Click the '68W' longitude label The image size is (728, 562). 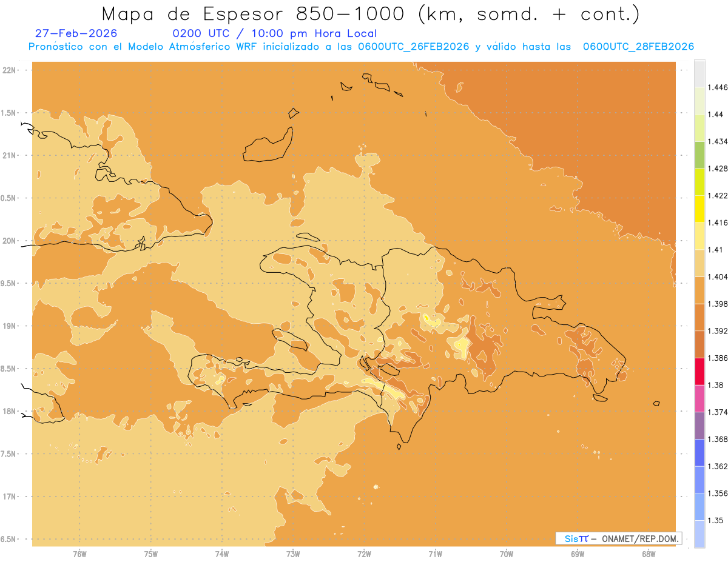pos(649,554)
